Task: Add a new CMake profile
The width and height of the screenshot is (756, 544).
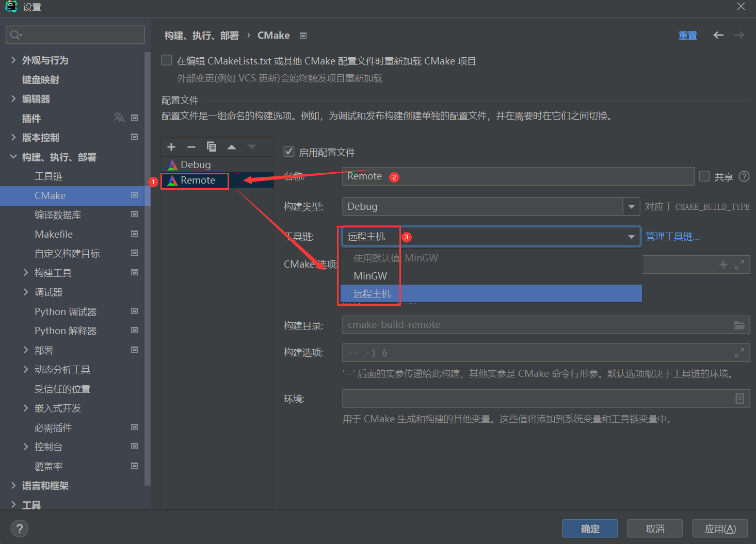Action: (x=172, y=147)
